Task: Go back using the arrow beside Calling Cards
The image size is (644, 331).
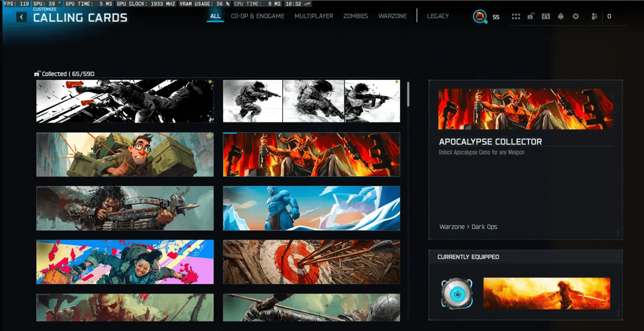Action: (21, 17)
